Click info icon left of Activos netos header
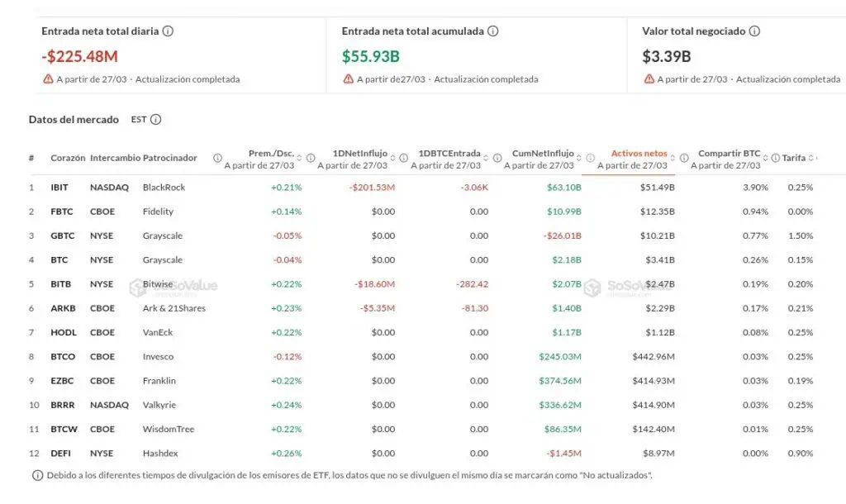Screen dimensions: 846x504 (x=591, y=158)
